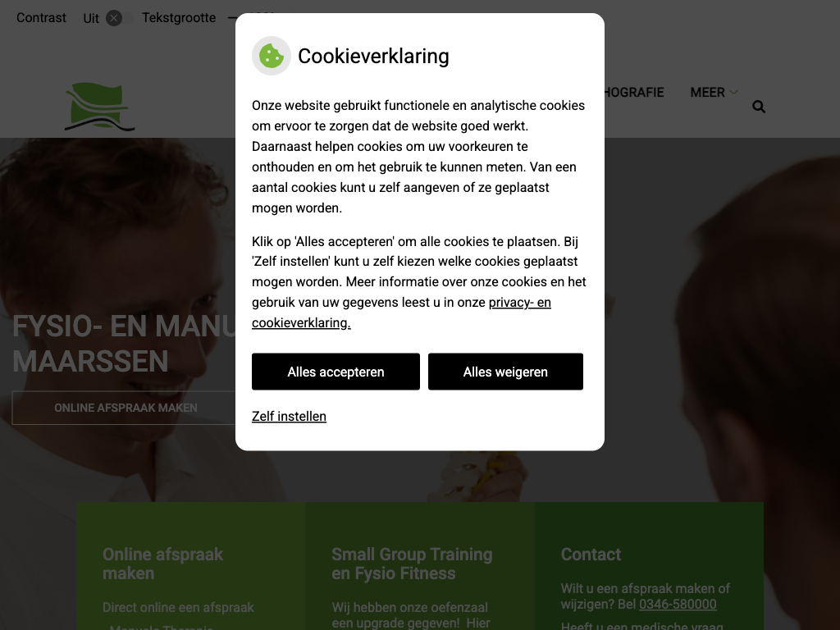The image size is (840, 630).
Task: Decrease text size with minus icon
Action: coord(231,18)
